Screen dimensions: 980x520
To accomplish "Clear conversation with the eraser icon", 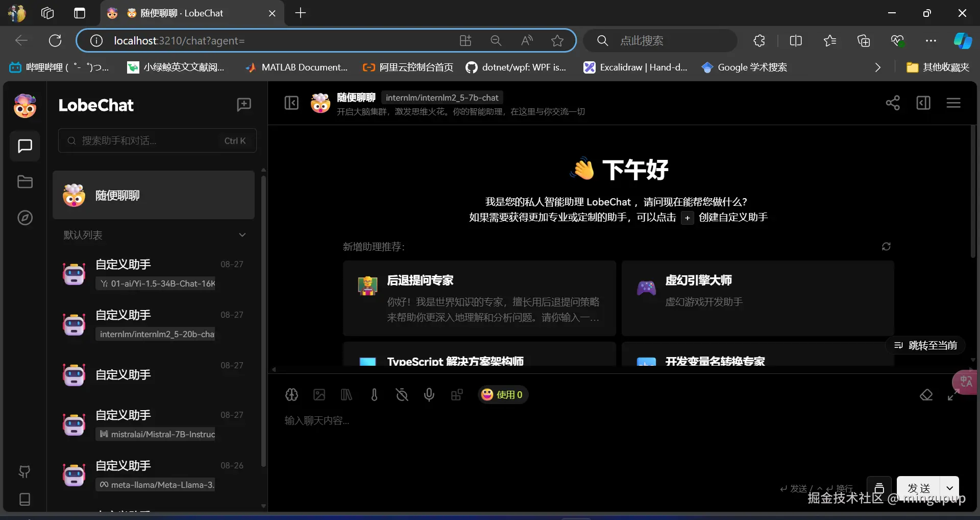I will 926,395.
